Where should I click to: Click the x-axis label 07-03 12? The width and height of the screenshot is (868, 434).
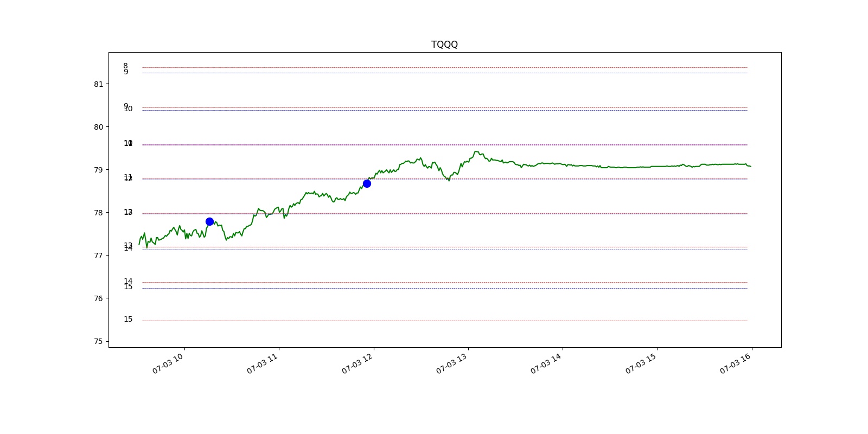pos(358,363)
